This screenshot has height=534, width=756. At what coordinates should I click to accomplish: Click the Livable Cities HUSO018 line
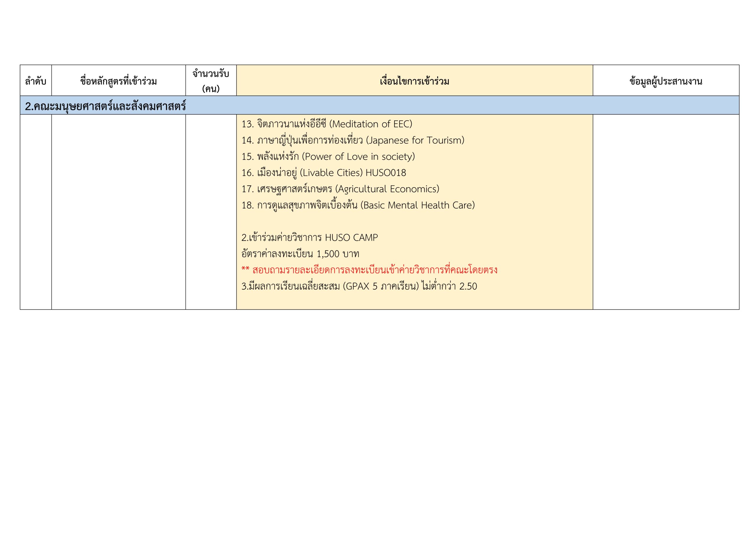click(x=324, y=172)
